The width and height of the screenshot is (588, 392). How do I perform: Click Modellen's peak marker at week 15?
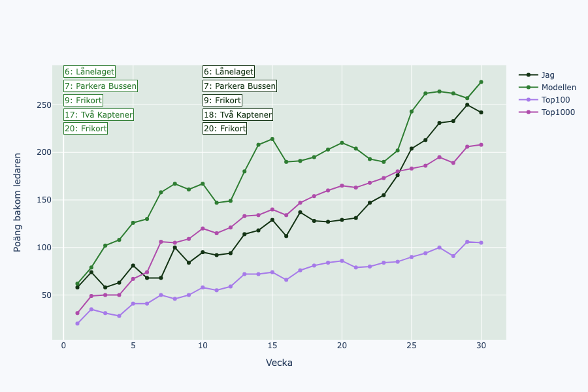click(272, 139)
